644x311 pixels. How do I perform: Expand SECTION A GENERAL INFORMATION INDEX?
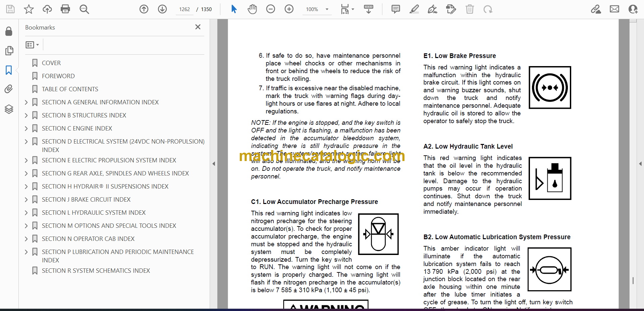coord(26,102)
